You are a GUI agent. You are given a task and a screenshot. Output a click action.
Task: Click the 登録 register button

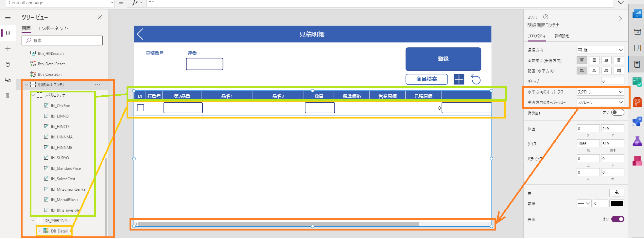coord(443,59)
